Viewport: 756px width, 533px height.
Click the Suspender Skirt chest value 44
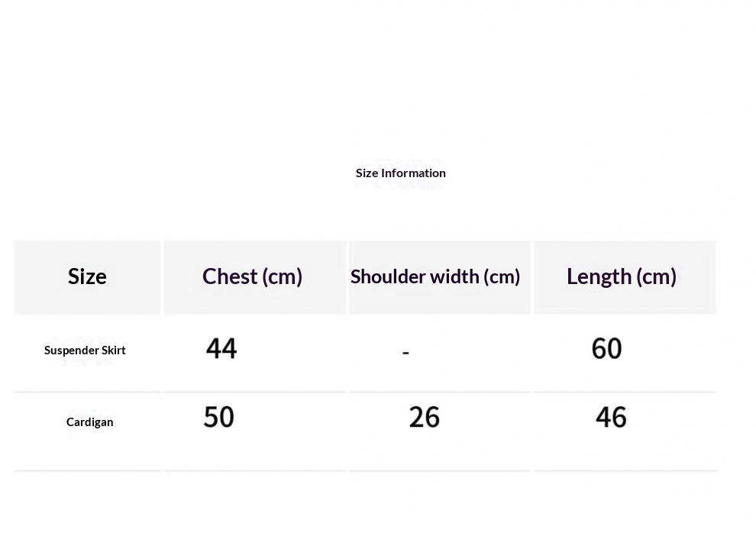221,349
